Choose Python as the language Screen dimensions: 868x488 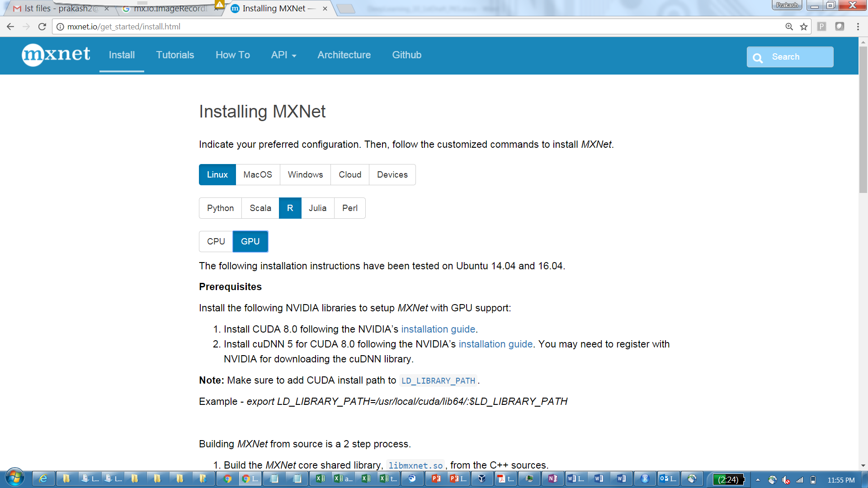221,208
